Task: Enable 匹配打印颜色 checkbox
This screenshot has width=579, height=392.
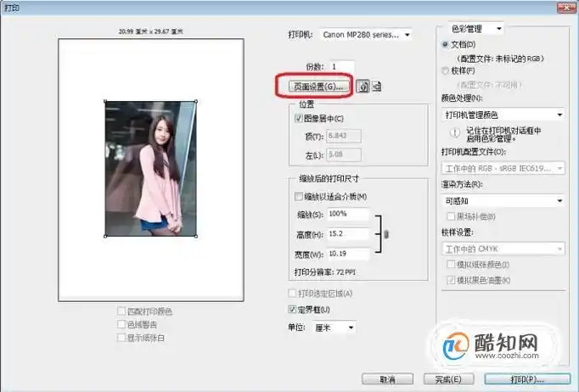Action: pyautogui.click(x=121, y=311)
